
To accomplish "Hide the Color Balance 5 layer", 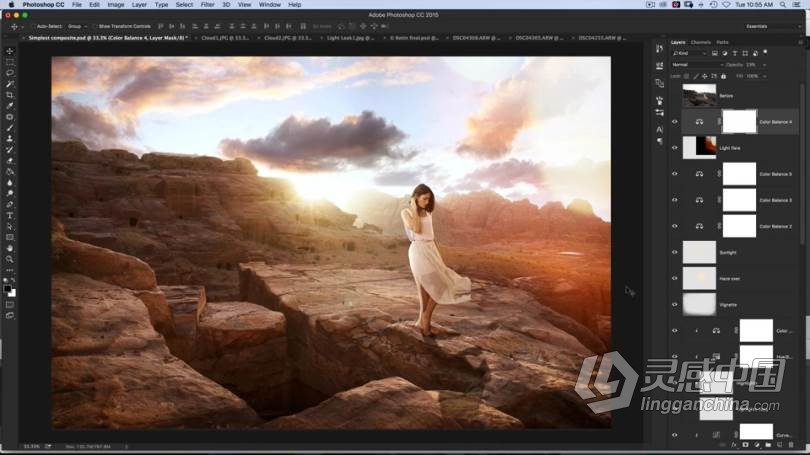I will (x=675, y=174).
